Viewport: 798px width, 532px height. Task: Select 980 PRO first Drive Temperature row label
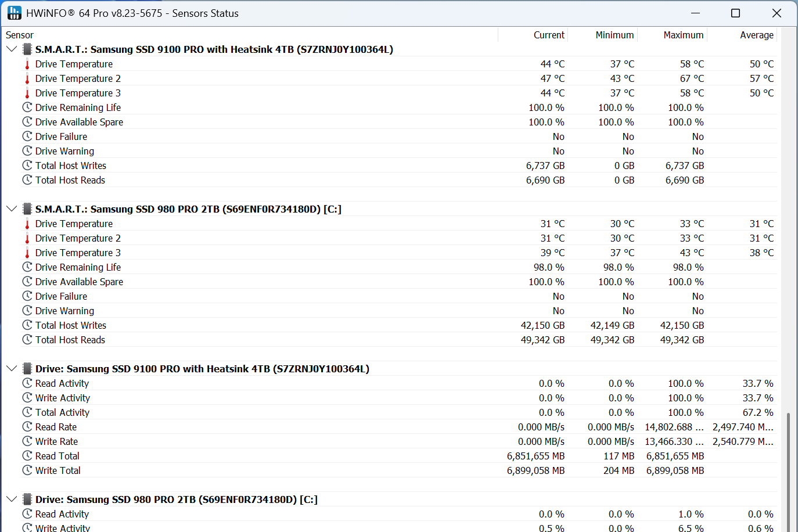coord(74,224)
